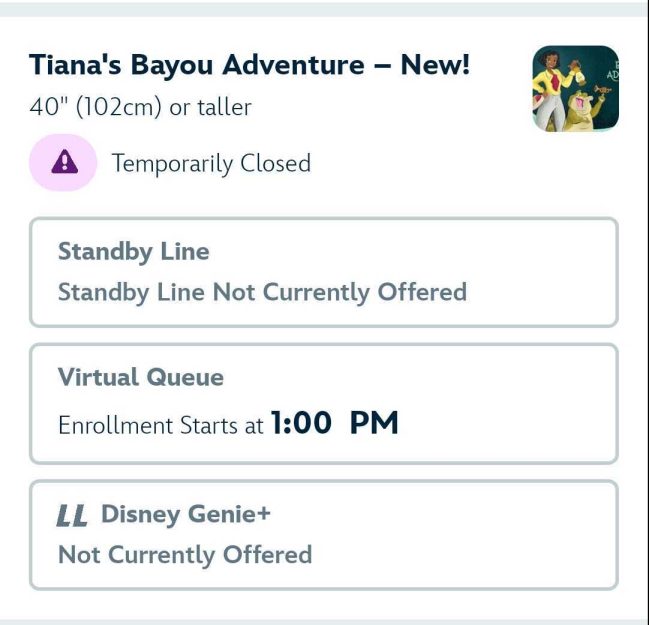Tap the New! label in the title

435,65
